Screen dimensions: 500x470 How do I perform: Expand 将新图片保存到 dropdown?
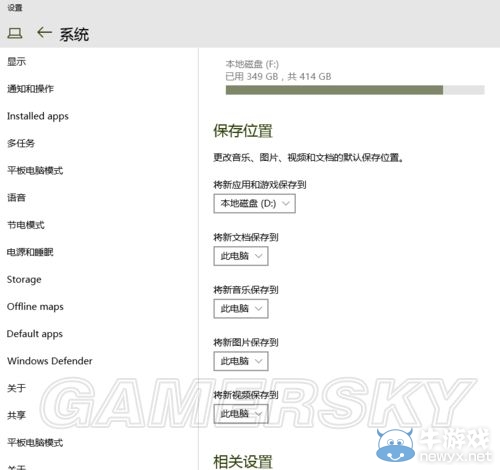pyautogui.click(x=241, y=361)
